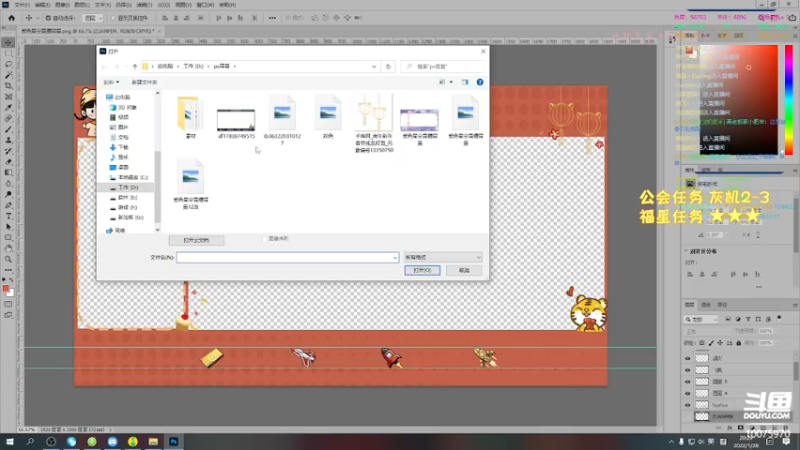800x450 pixels.
Task: Click lock image pixels brush icon
Action: coord(711,343)
